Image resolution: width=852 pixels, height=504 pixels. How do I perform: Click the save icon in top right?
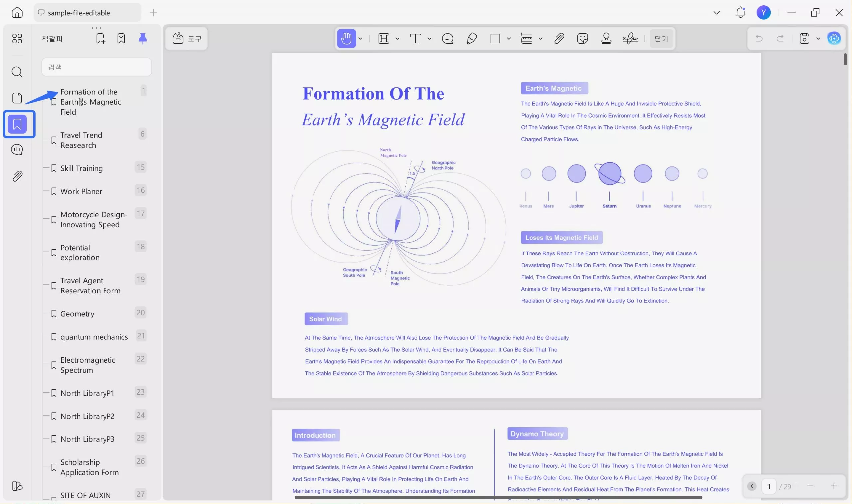pos(804,38)
